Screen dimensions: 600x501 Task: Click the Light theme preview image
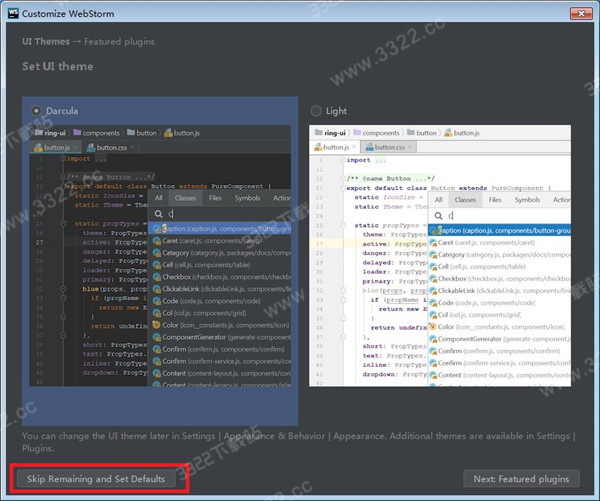click(x=440, y=256)
